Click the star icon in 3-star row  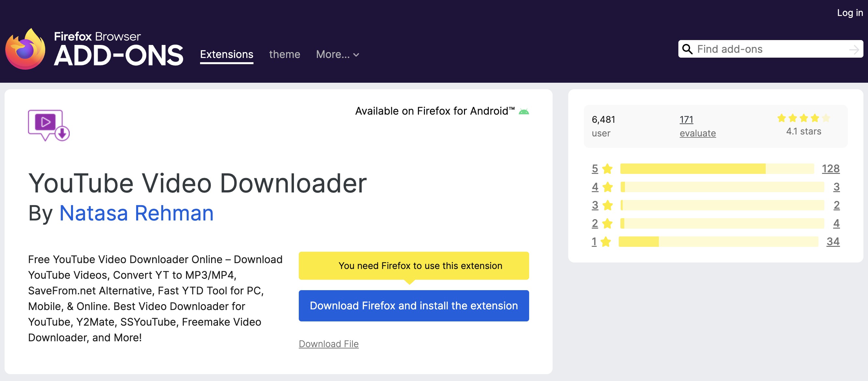[x=607, y=205]
